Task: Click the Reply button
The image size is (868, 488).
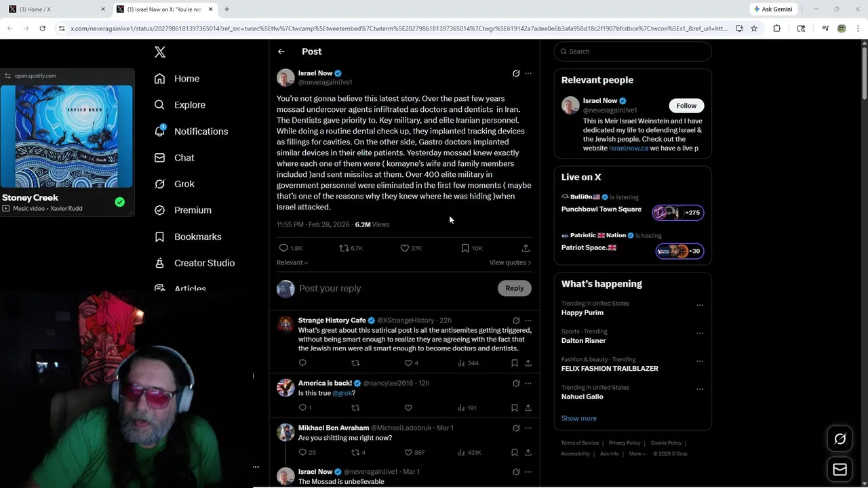Action: point(515,288)
